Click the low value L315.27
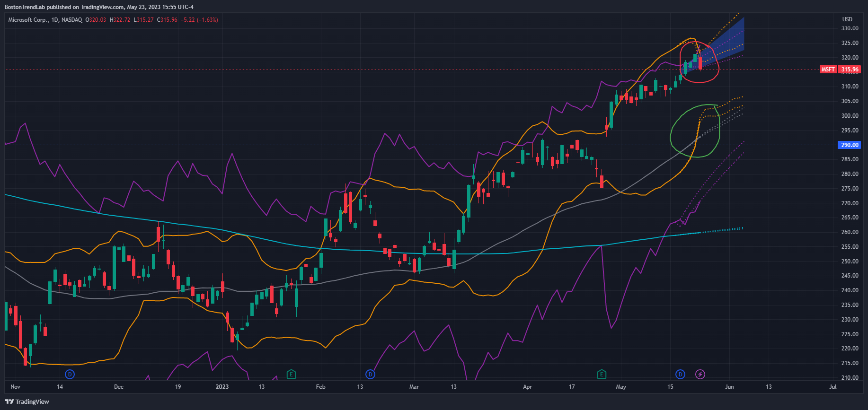This screenshot has height=410, width=868. coord(143,20)
